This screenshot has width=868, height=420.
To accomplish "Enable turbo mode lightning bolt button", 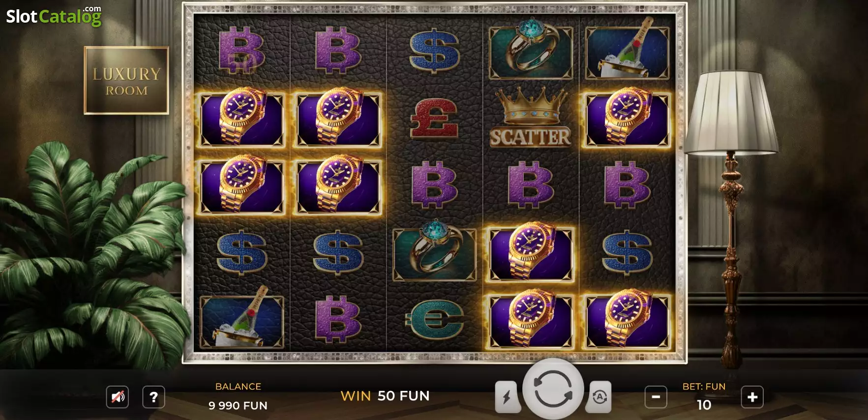I will tap(508, 396).
